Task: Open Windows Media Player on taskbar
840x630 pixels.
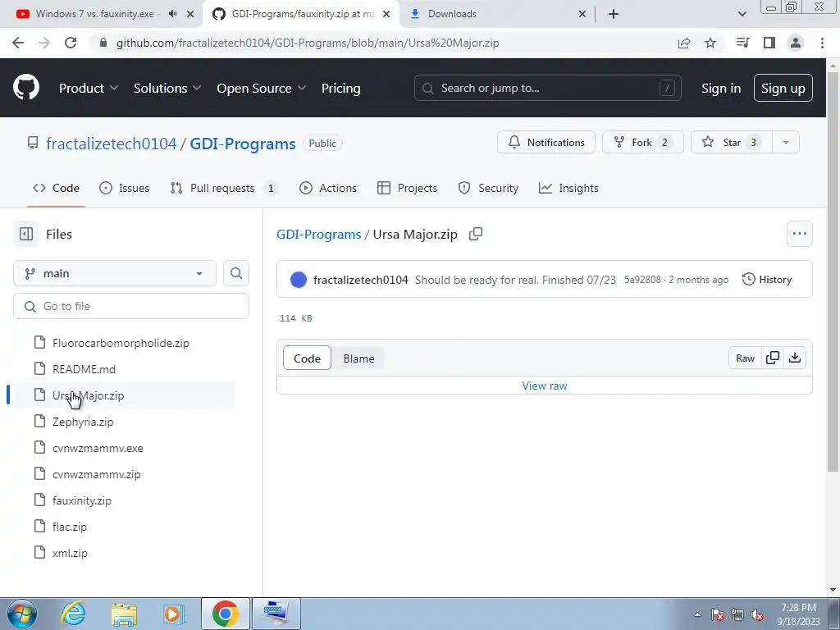Action: click(174, 614)
